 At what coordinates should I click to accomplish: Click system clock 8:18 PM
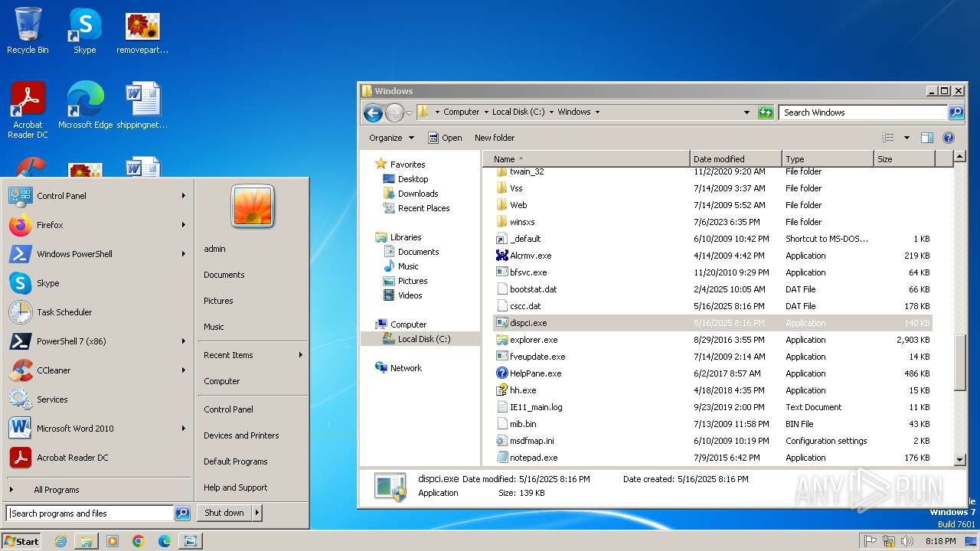[x=940, y=541]
